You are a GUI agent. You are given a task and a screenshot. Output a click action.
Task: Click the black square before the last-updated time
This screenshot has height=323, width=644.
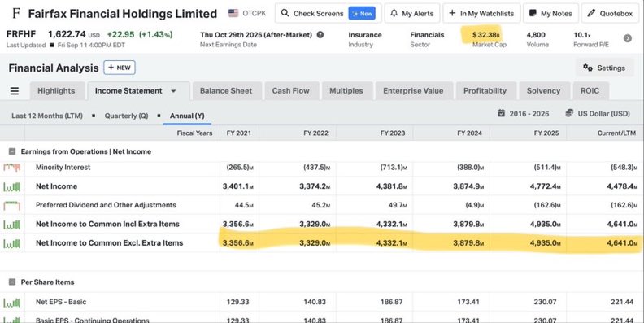pos(52,46)
